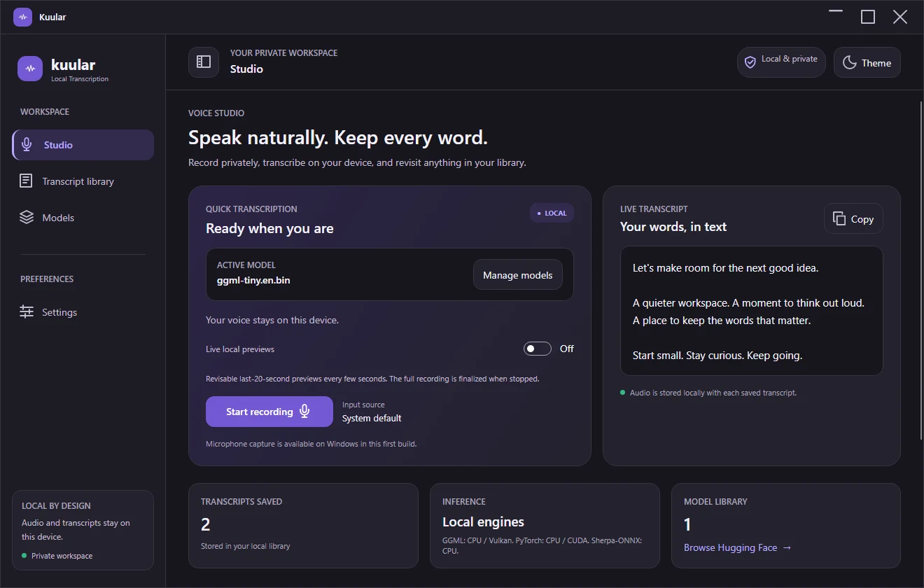The height and width of the screenshot is (588, 924).
Task: Toggle Live local previews switch
Action: coord(538,349)
